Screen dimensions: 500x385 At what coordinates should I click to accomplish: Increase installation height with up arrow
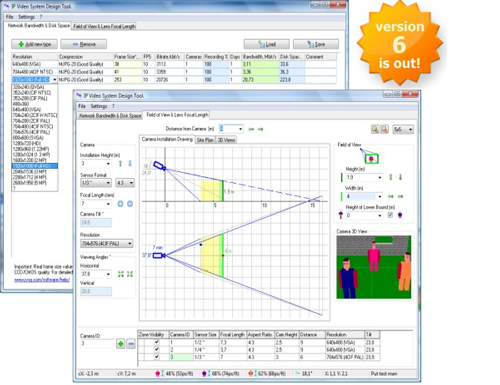(120, 163)
